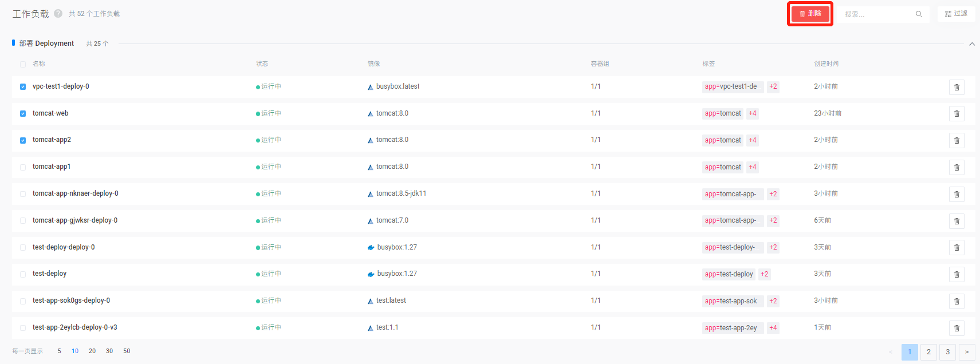Screen dimensions: 980x364
Task: Click into the 搜索 search field
Action: [876, 14]
